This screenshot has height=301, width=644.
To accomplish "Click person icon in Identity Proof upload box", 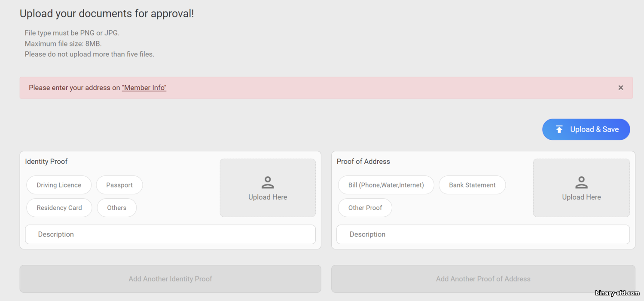I will (268, 183).
